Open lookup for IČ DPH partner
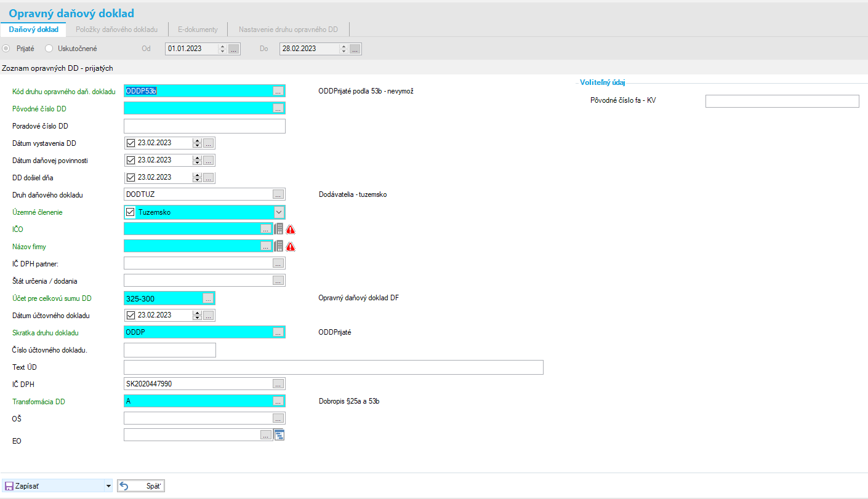The image size is (868, 499). tap(278, 263)
